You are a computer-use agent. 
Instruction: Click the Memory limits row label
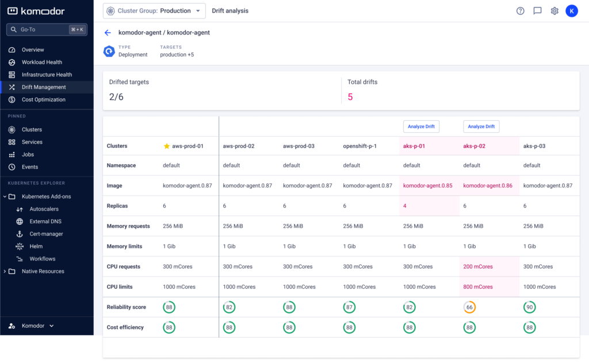pos(124,247)
